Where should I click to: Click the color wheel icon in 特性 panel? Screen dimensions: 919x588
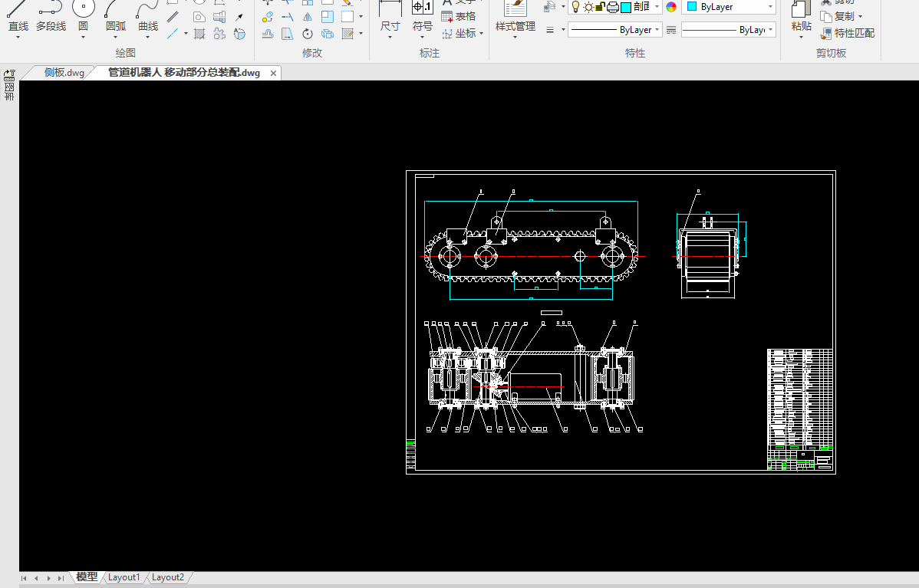coord(671,7)
